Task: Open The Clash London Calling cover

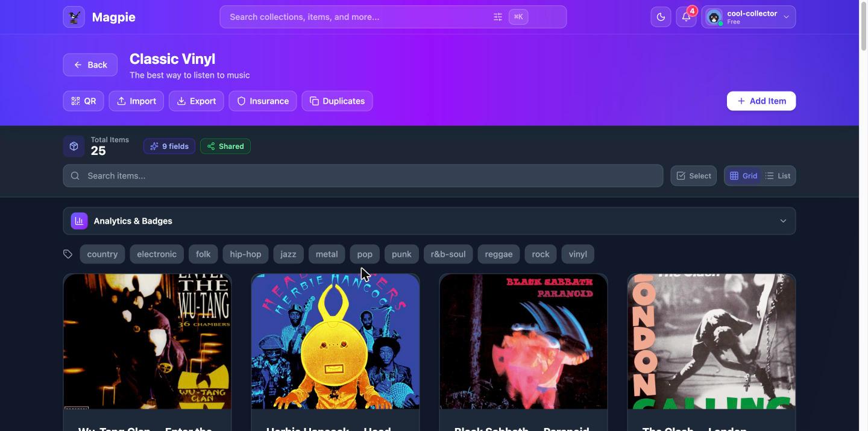Action: (711, 342)
